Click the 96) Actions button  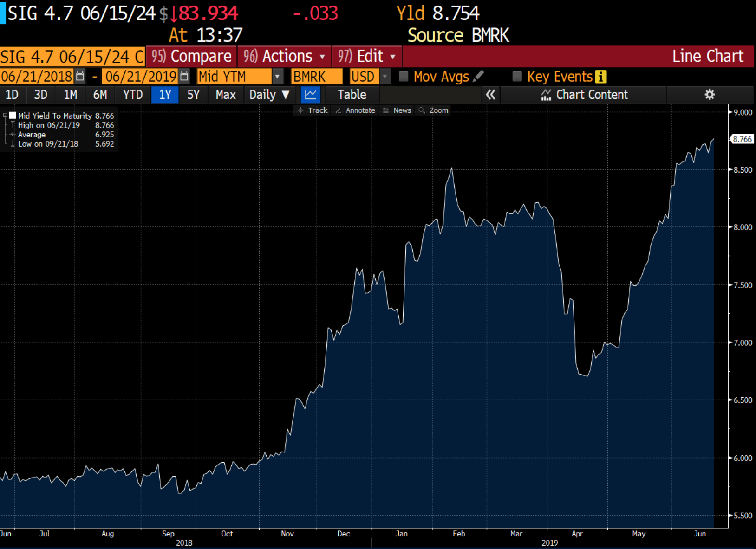(x=284, y=57)
